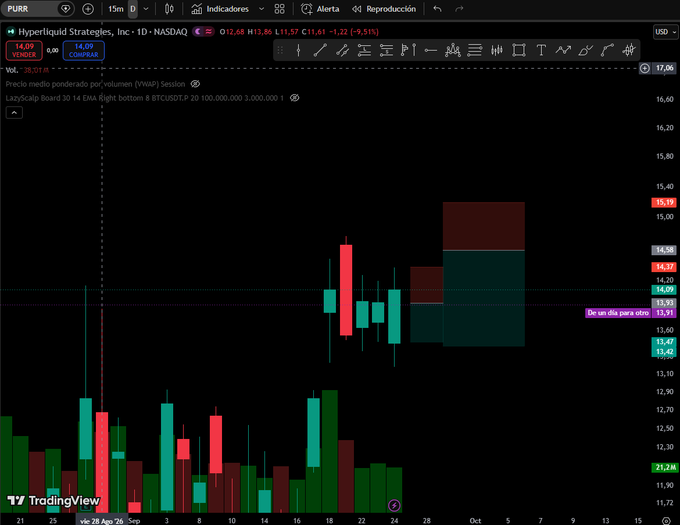Collapse the indicator legend with chevron
This screenshot has height=525, width=680.
14,113
